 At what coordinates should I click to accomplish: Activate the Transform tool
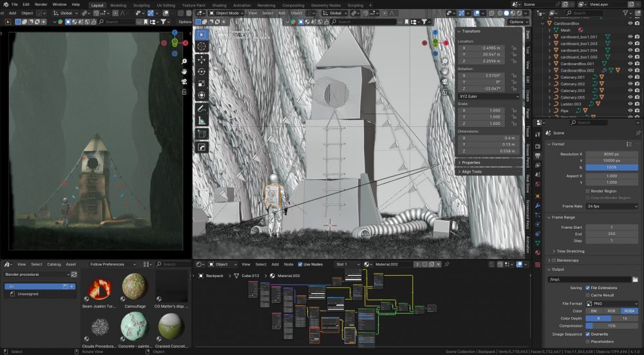pyautogui.click(x=201, y=95)
